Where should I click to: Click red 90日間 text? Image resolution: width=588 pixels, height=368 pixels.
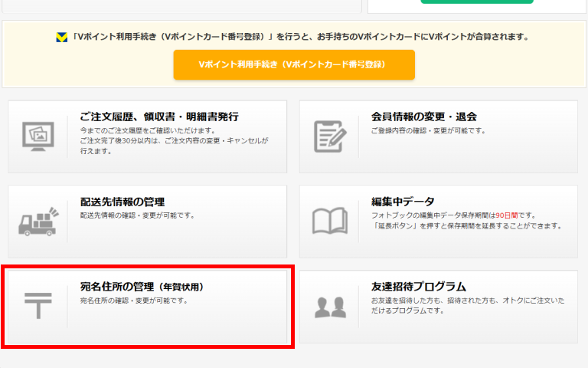[x=507, y=215]
